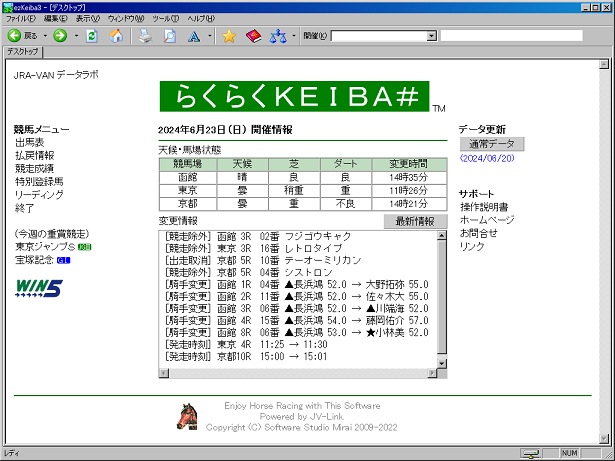Open dropdown arrow beside font size icon
This screenshot has width=615, height=461.
[210, 36]
